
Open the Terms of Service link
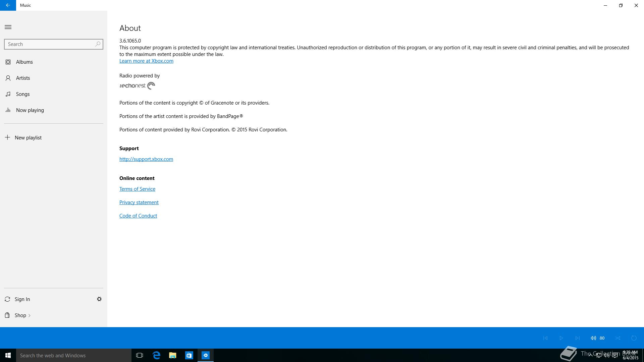point(137,189)
